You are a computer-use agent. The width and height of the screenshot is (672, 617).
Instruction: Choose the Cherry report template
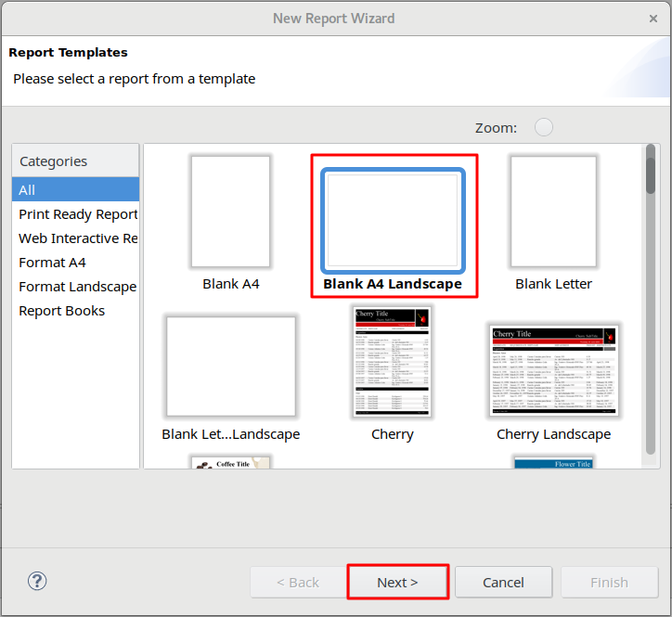tap(392, 362)
